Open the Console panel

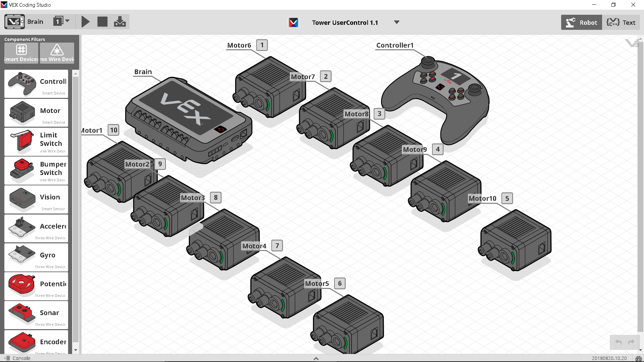click(18, 358)
